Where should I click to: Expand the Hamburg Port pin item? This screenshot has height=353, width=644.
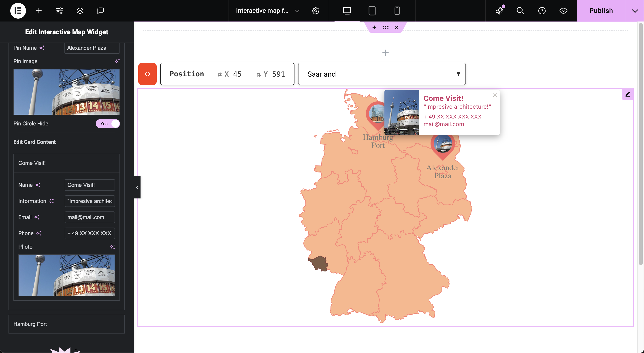(66, 324)
